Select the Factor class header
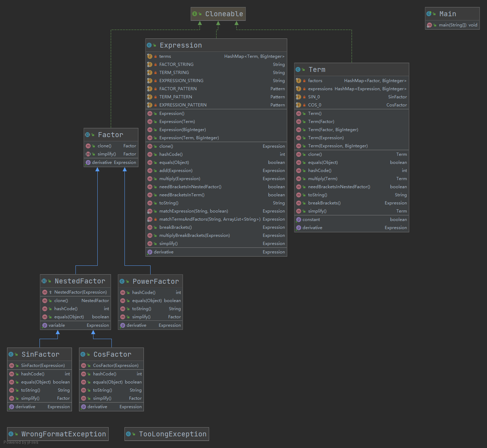Image resolution: width=487 pixels, height=448 pixels. (111, 135)
